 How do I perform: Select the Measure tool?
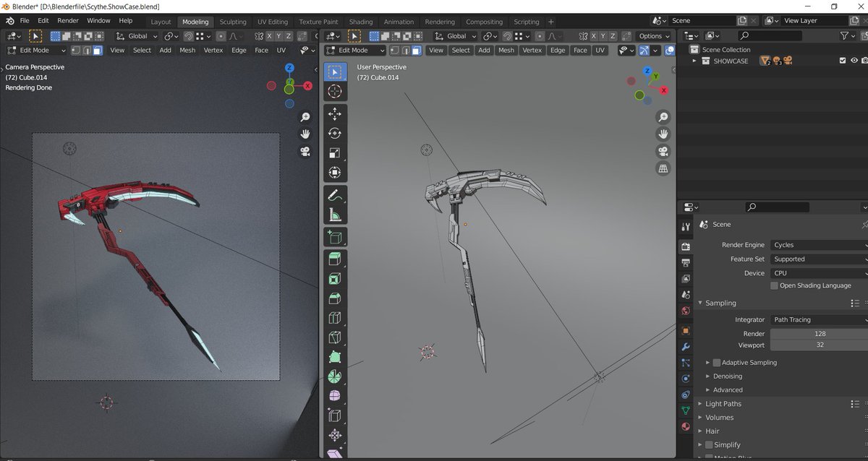335,214
